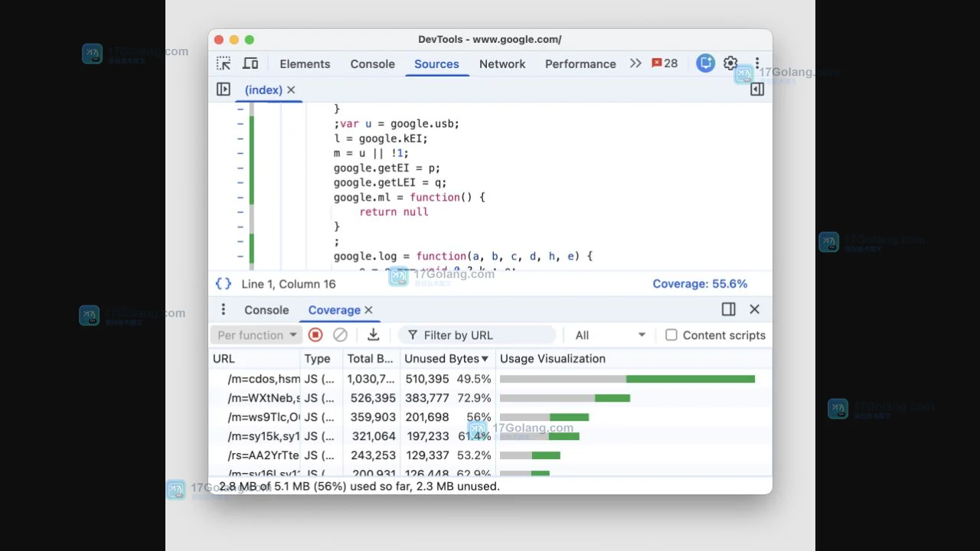Select the /m=sy15k,sy1 coverage row
This screenshot has width=980, height=551.
click(490, 436)
